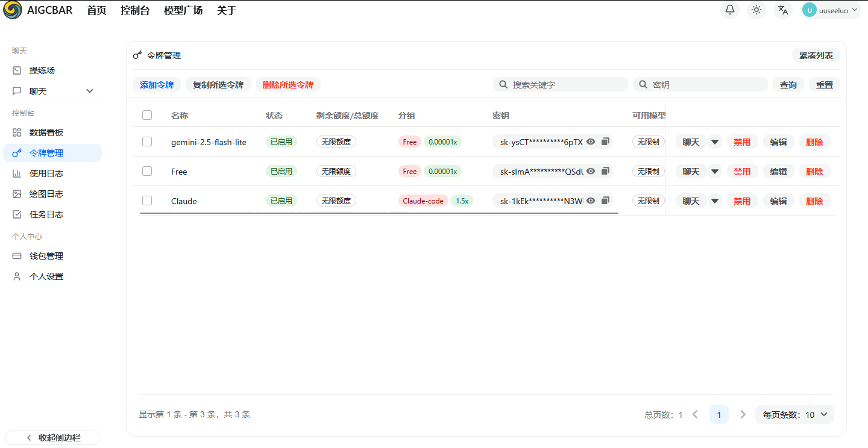The height and width of the screenshot is (448, 868).
Task: Click the 重置 button
Action: (x=825, y=85)
